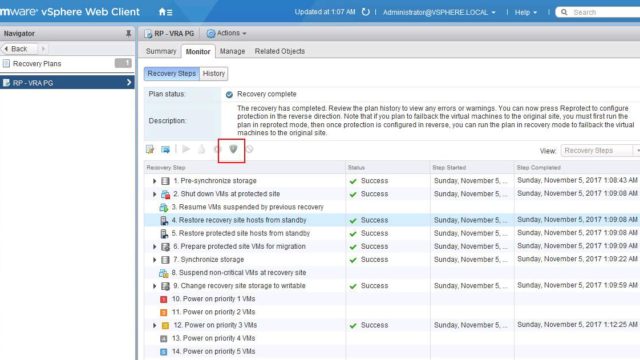Open the vSphere home menu icon
Viewport: 640px width, 360px height.
(x=165, y=12)
